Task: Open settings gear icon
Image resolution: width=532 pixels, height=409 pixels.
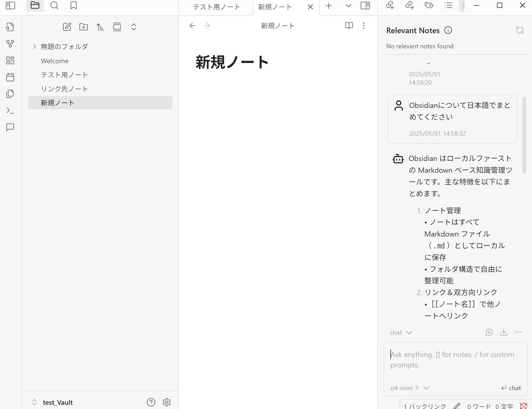Action: click(x=167, y=402)
